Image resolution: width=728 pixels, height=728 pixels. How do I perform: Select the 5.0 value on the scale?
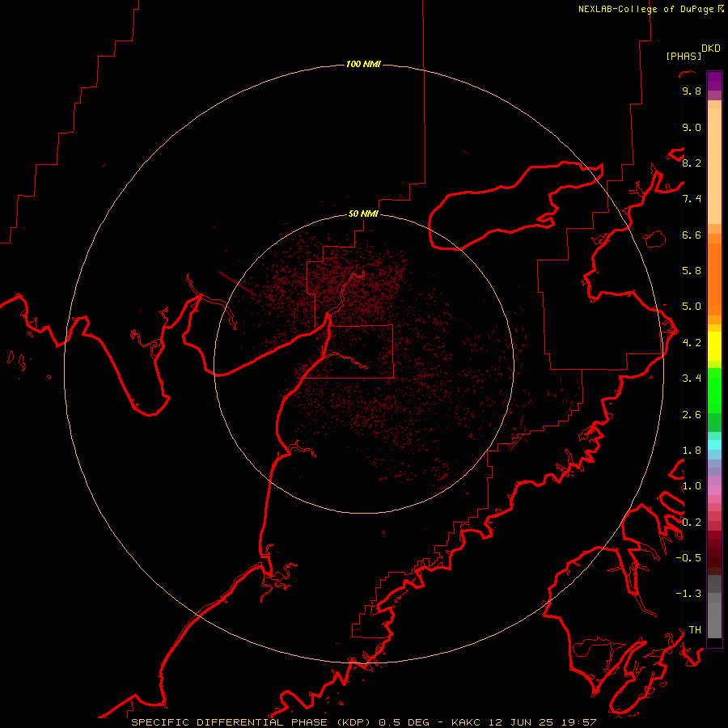coord(692,307)
